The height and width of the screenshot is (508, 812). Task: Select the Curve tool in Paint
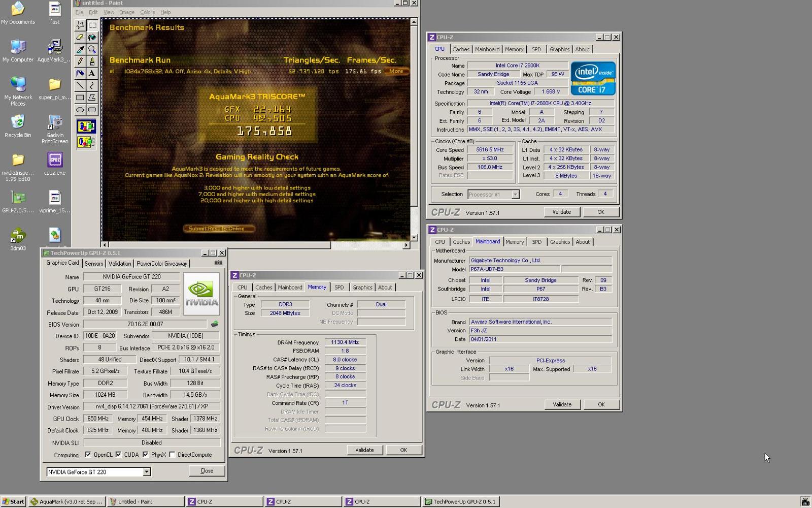point(92,86)
